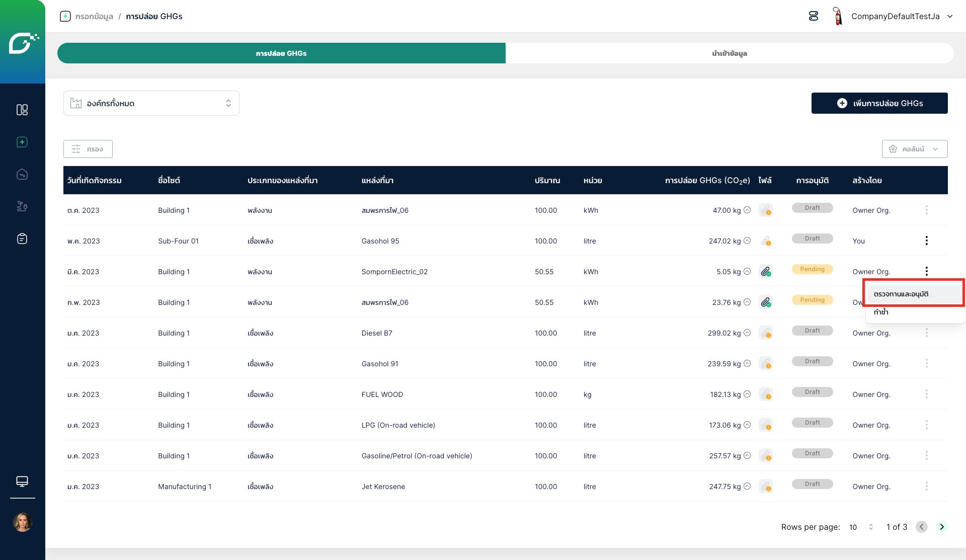Click the data entry plus icon in sidebar
The image size is (966, 560).
pyautogui.click(x=22, y=142)
